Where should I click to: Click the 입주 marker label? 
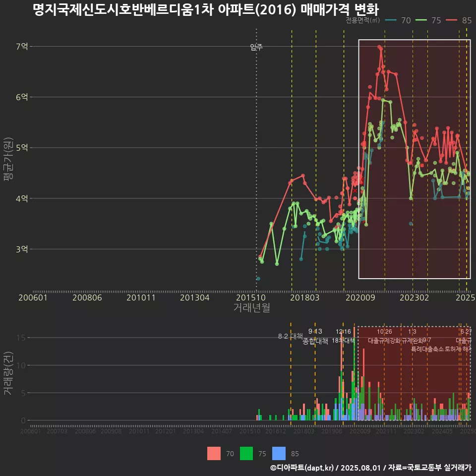256,47
